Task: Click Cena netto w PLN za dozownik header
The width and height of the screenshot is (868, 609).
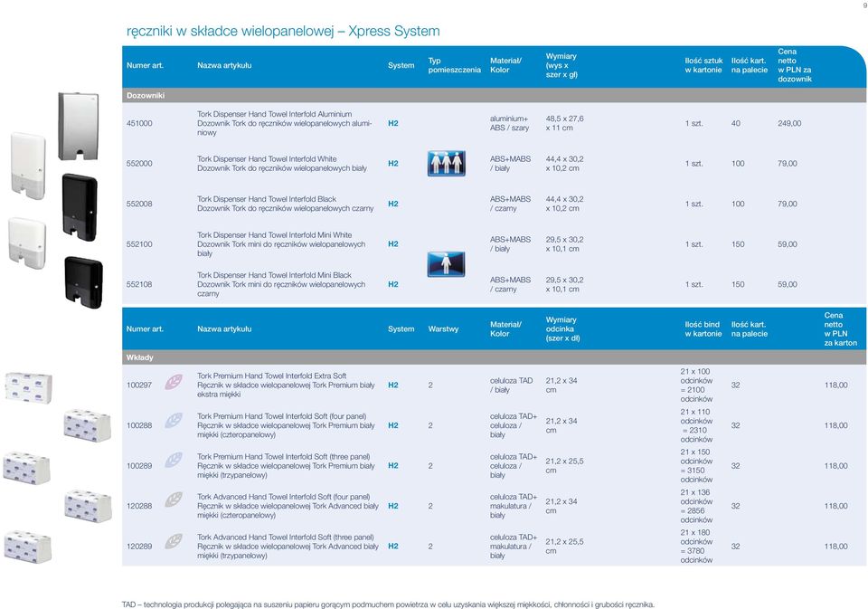Action: point(795,65)
